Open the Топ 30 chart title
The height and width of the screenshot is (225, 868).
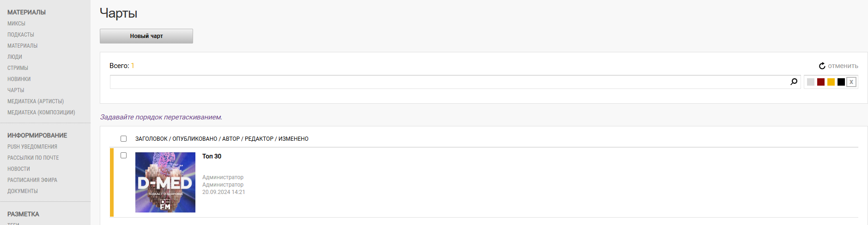tap(212, 156)
